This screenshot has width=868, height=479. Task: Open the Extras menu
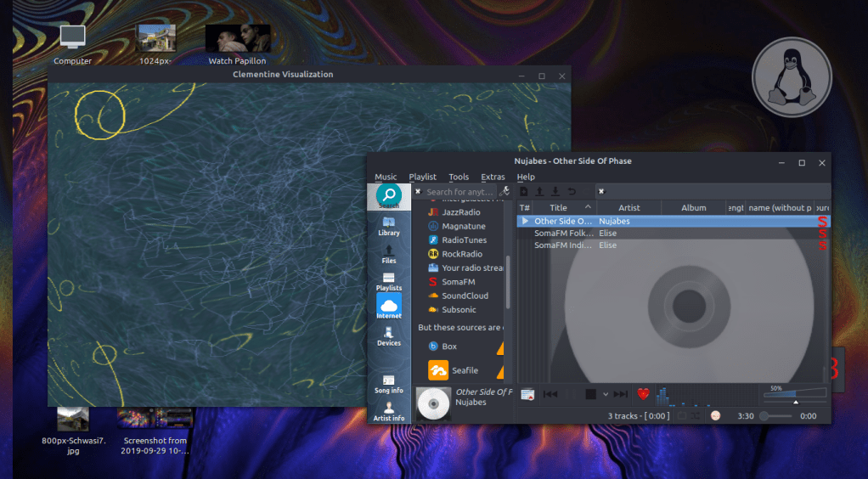coord(493,177)
